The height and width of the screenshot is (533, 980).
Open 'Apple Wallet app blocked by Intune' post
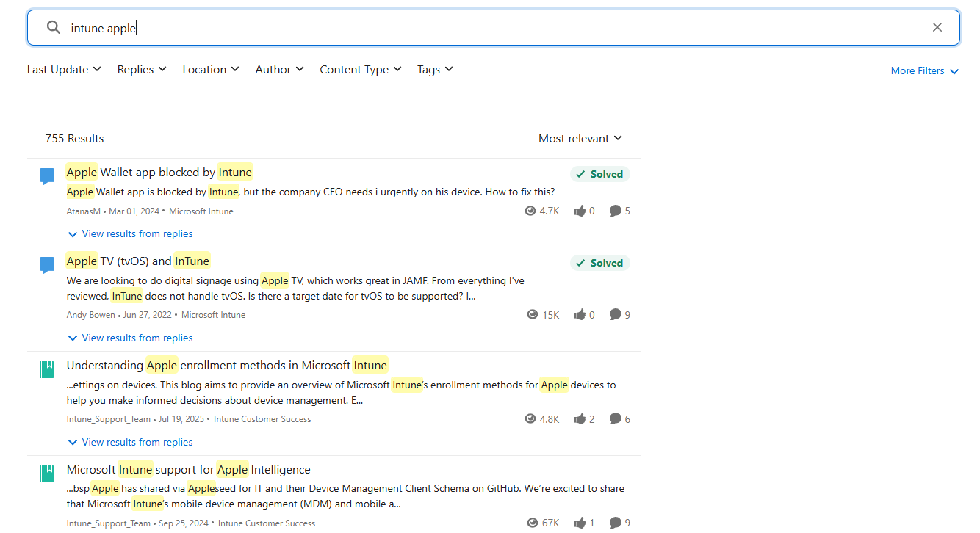(x=159, y=173)
